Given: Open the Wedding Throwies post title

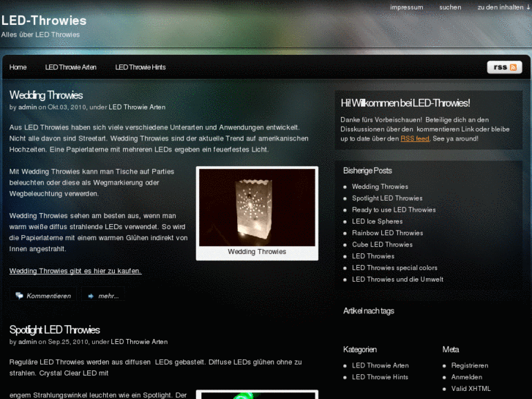Looking at the screenshot, I should point(46,95).
